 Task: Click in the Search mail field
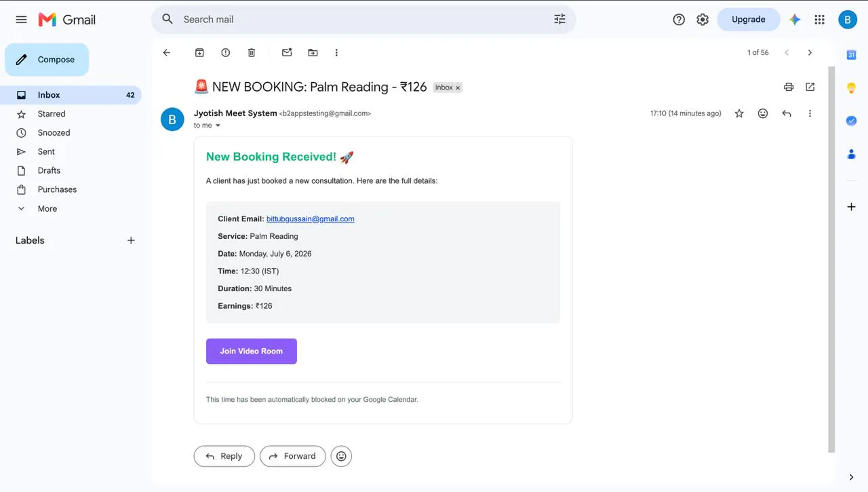pos(363,19)
